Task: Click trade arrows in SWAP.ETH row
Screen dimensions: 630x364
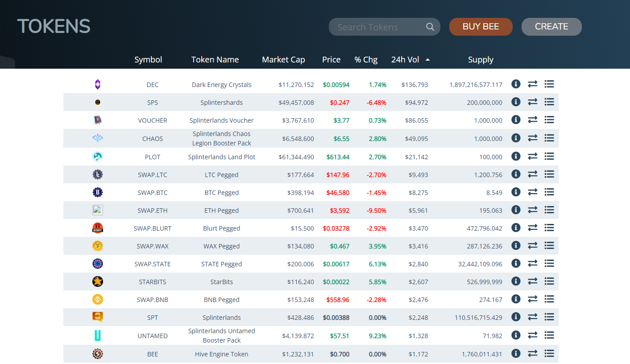Action: pyautogui.click(x=532, y=210)
